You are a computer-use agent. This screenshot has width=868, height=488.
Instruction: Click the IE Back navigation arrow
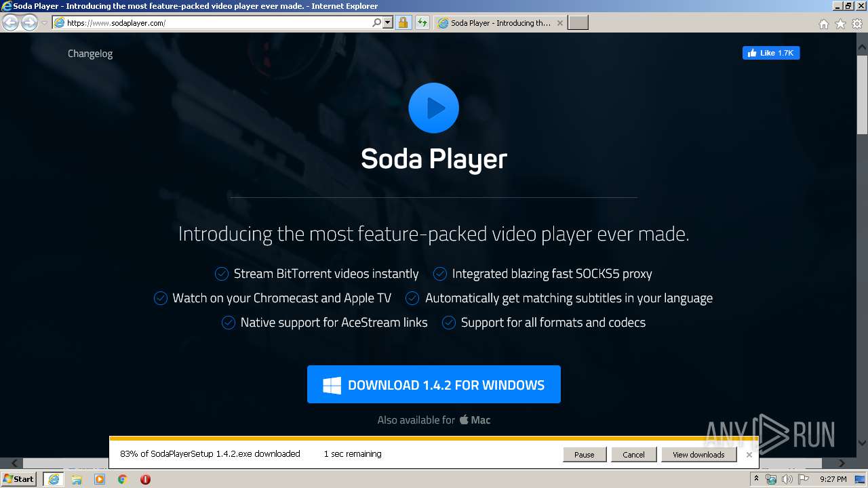click(10, 22)
